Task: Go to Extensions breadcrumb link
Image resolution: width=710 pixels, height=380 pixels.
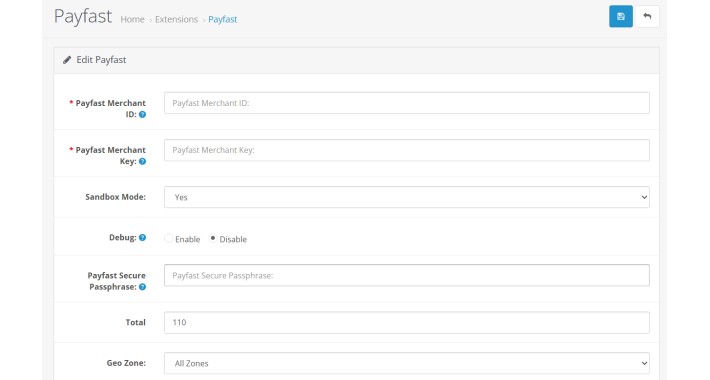Action: [176, 19]
